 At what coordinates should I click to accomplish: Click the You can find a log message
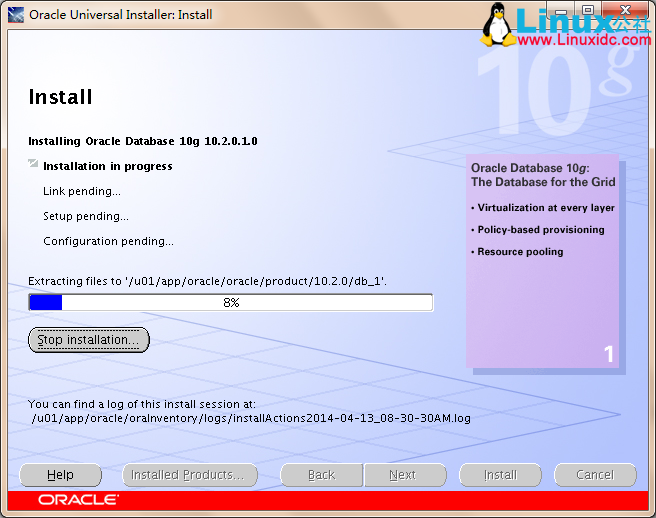142,404
